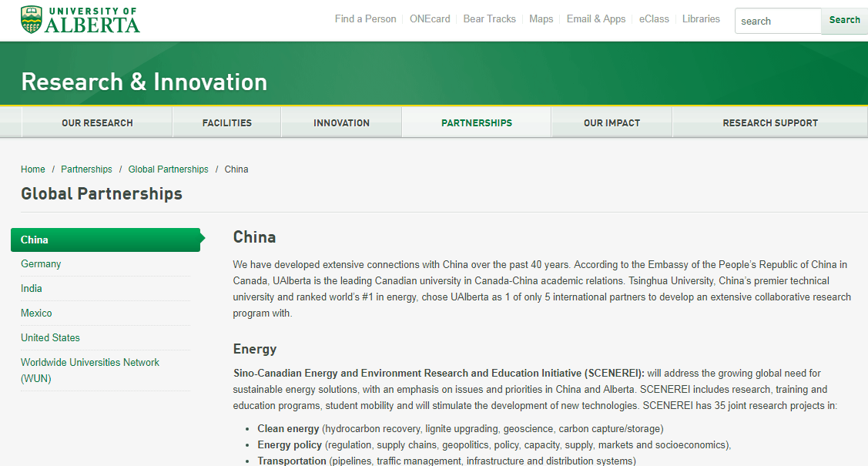Click the Clean energy bullet text
The height and width of the screenshot is (466, 868).
click(x=288, y=429)
